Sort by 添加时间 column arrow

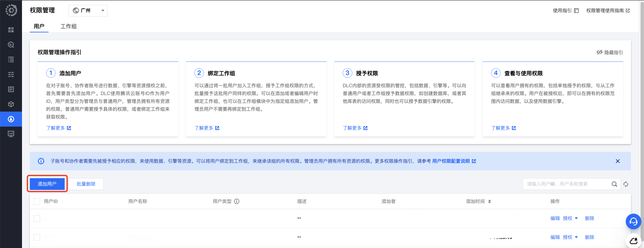(489, 201)
